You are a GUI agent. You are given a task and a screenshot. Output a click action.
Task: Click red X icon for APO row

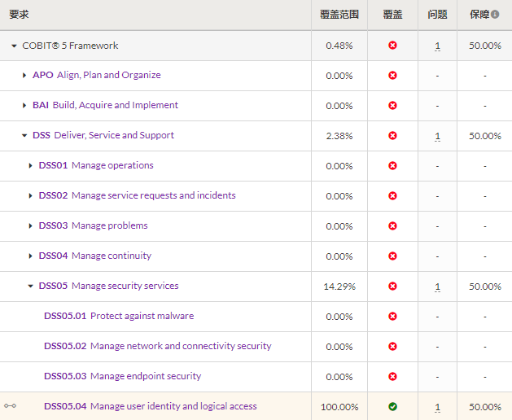pyautogui.click(x=392, y=76)
